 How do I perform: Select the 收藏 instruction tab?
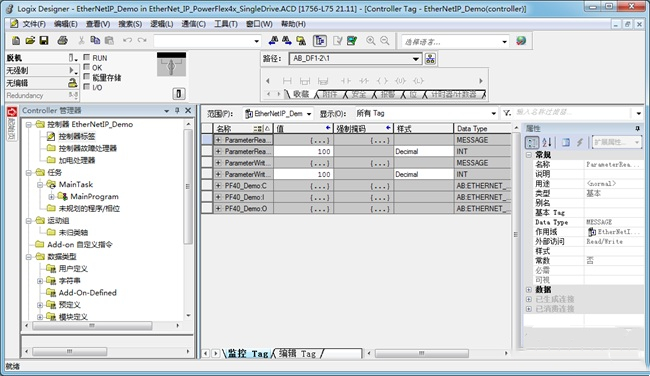301,95
